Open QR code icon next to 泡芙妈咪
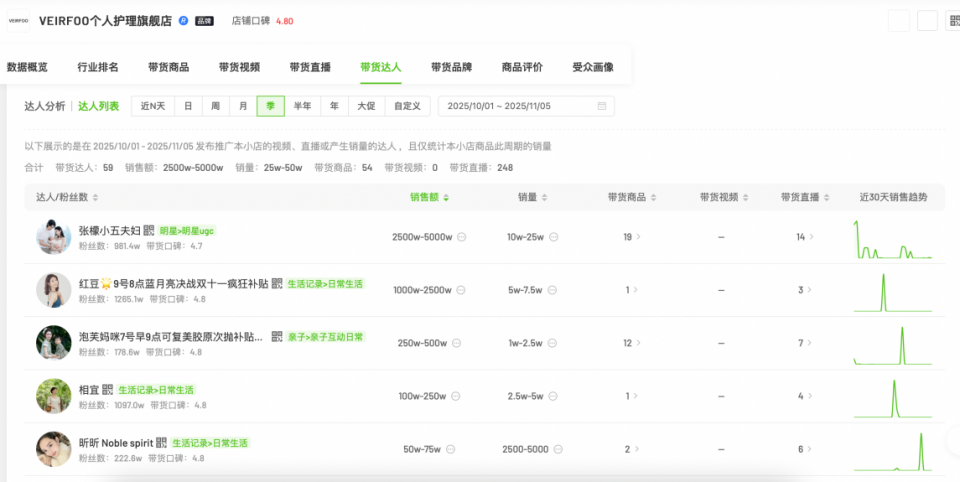Viewport: 960px width, 482px height. pos(277,336)
